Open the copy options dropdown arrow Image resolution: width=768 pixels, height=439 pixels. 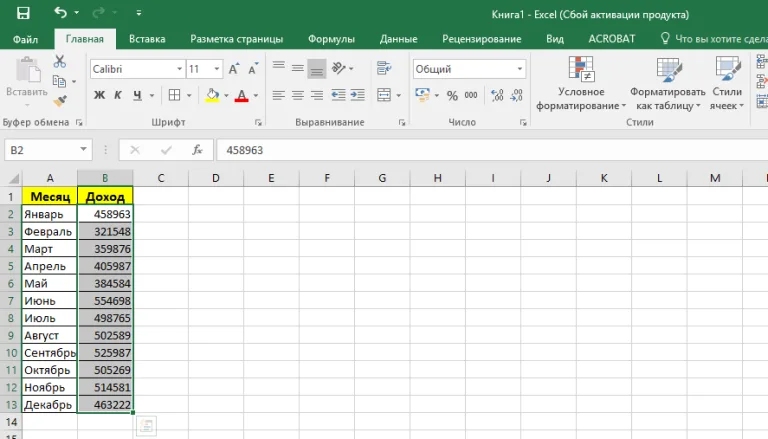[x=74, y=81]
